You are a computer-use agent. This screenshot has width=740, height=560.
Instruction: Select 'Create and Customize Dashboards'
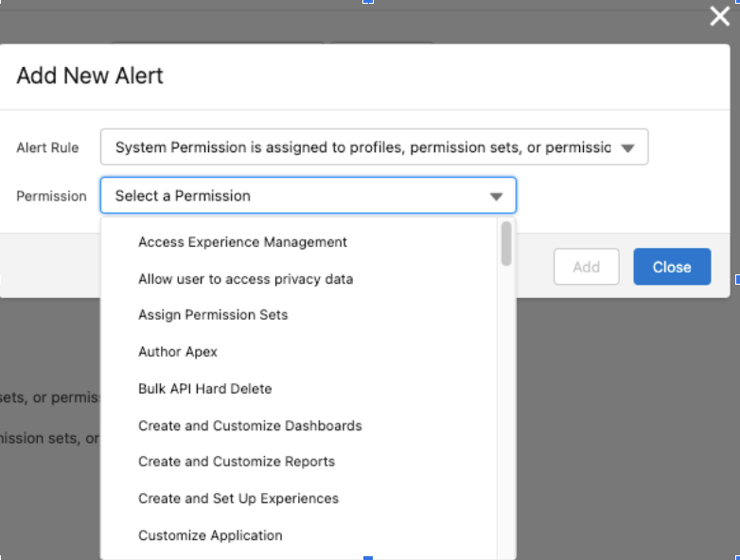pyautogui.click(x=250, y=426)
